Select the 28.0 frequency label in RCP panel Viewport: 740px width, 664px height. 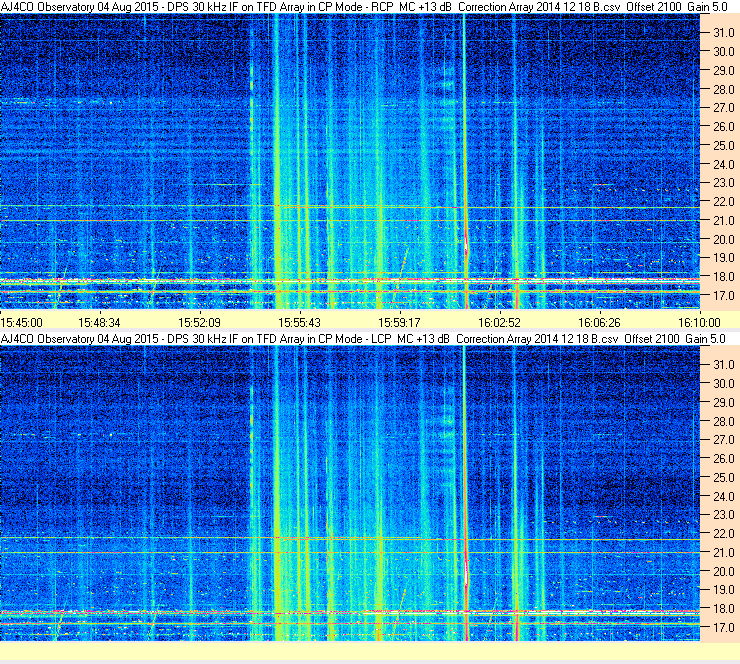723,89
